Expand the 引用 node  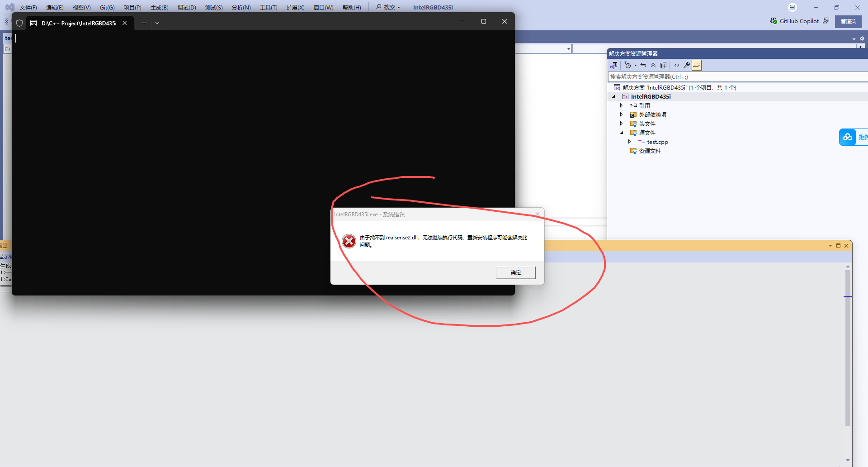click(x=622, y=105)
